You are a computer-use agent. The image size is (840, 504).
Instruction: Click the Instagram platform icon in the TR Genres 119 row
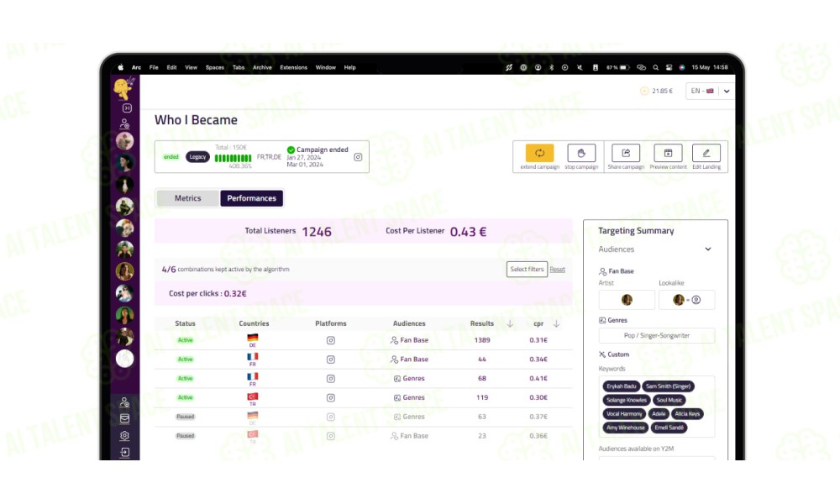pyautogui.click(x=330, y=397)
